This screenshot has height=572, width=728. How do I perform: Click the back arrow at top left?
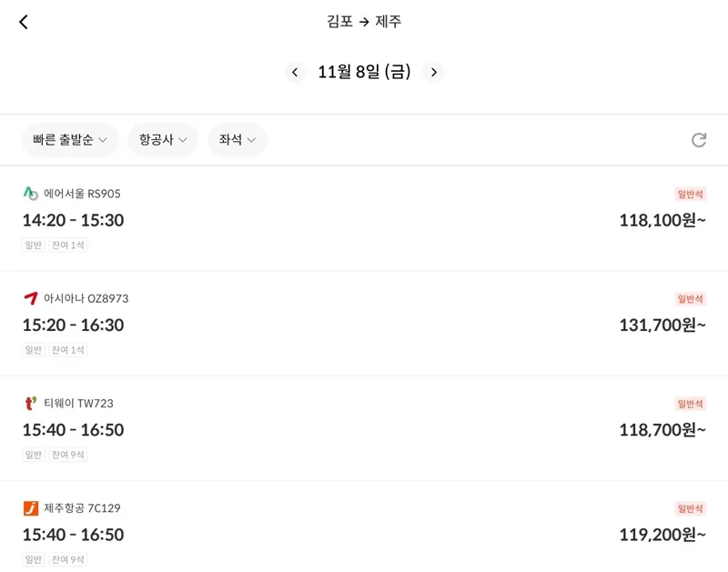[23, 21]
